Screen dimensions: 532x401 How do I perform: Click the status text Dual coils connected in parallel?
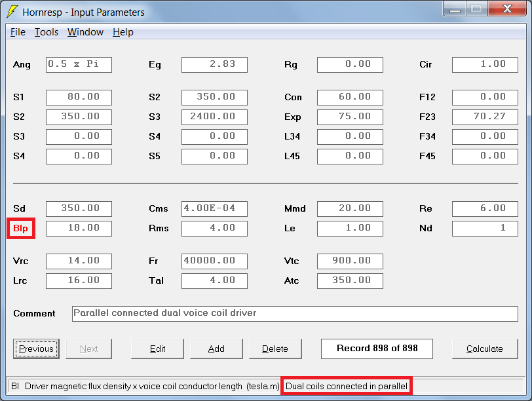pyautogui.click(x=347, y=386)
